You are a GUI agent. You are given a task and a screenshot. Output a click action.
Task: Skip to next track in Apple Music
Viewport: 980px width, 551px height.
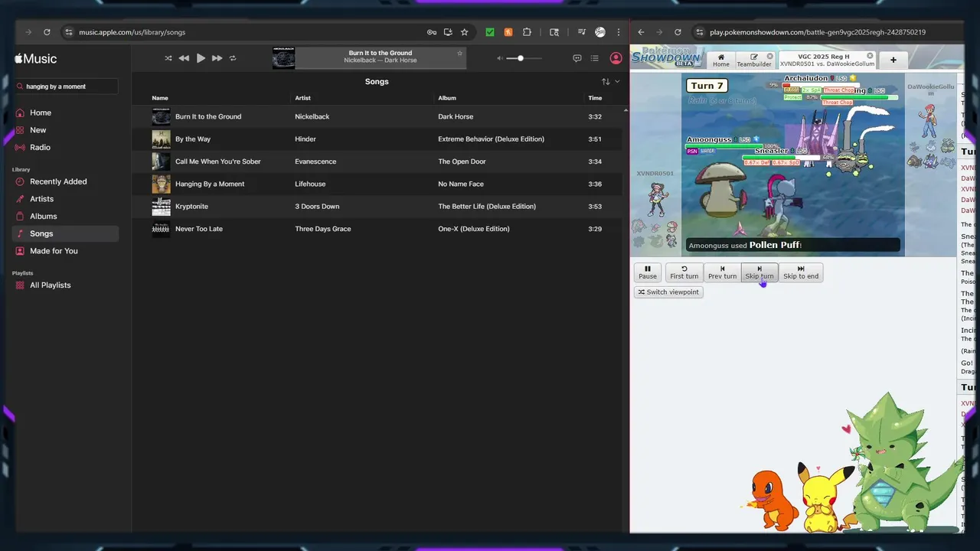coord(217,58)
